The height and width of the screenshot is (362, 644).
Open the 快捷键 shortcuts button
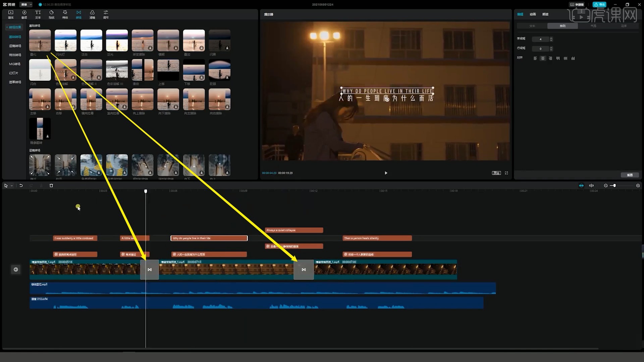pyautogui.click(x=577, y=4)
